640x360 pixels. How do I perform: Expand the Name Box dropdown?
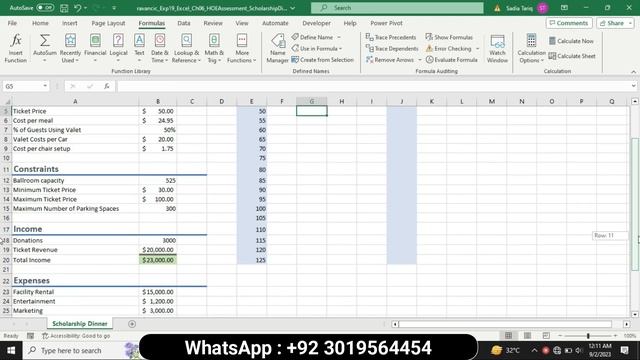(x=45, y=86)
